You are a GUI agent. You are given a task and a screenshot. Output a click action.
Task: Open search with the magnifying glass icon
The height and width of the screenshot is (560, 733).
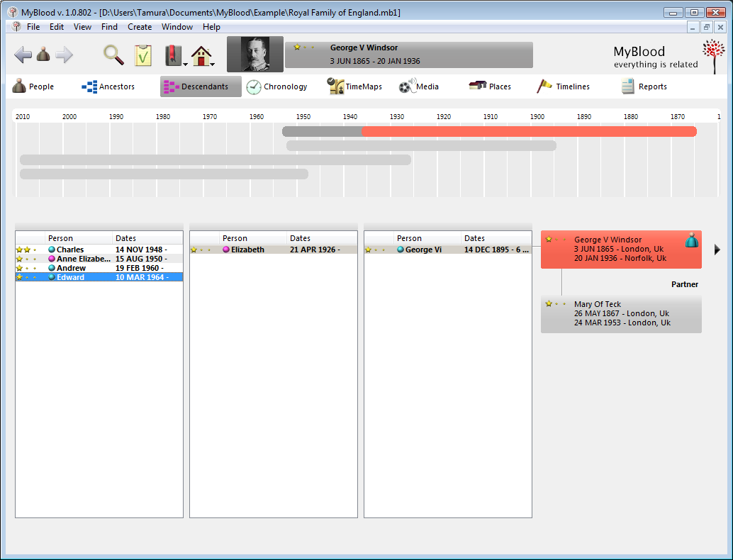point(113,55)
